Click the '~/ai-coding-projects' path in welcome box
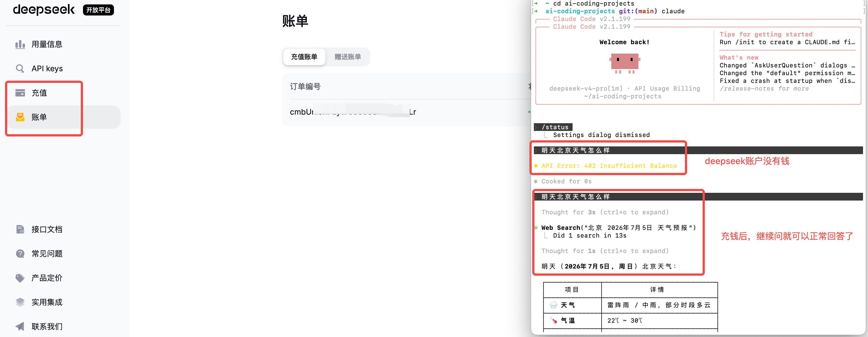Image resolution: width=868 pixels, height=337 pixels. tap(623, 96)
